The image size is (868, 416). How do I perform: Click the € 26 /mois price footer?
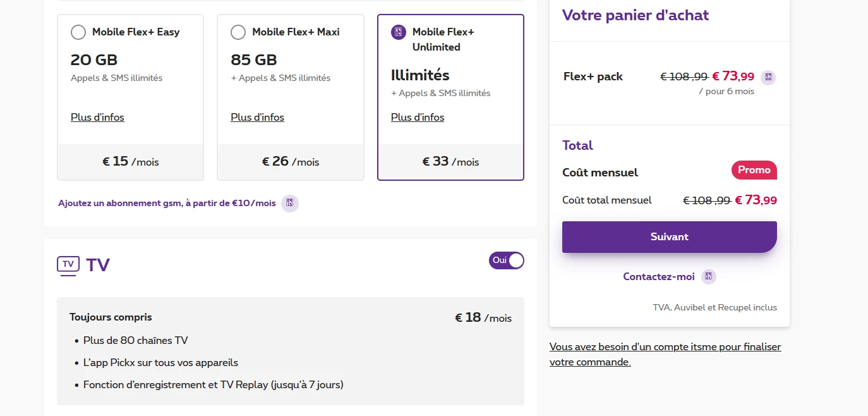click(291, 162)
